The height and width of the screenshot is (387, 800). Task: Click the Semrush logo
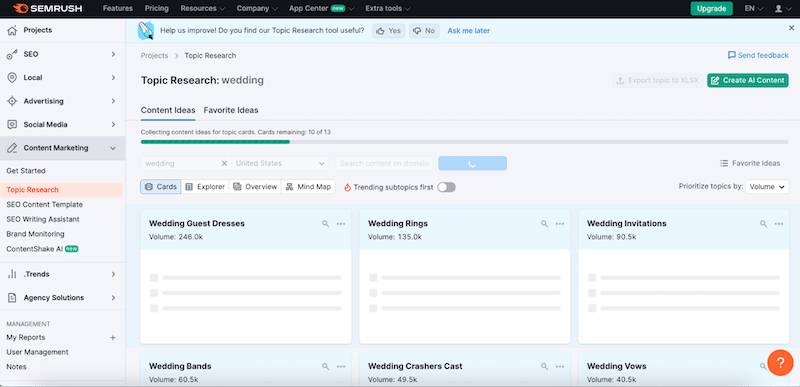click(x=47, y=8)
